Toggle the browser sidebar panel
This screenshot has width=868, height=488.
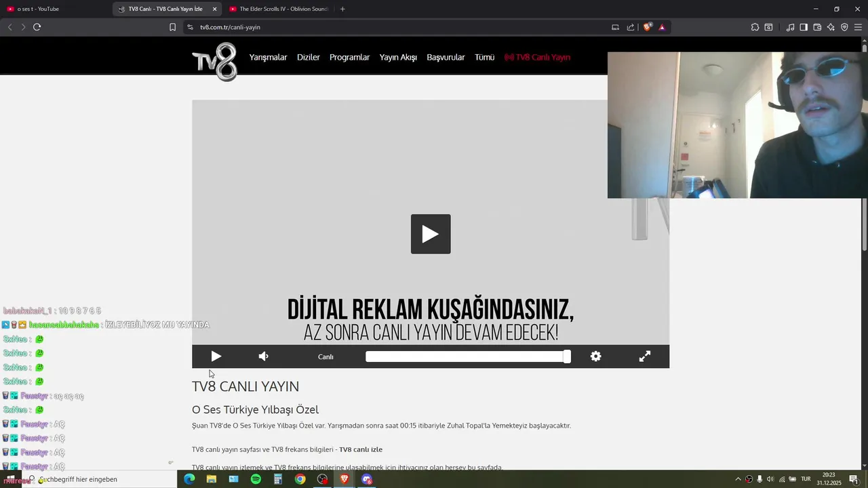click(x=804, y=27)
